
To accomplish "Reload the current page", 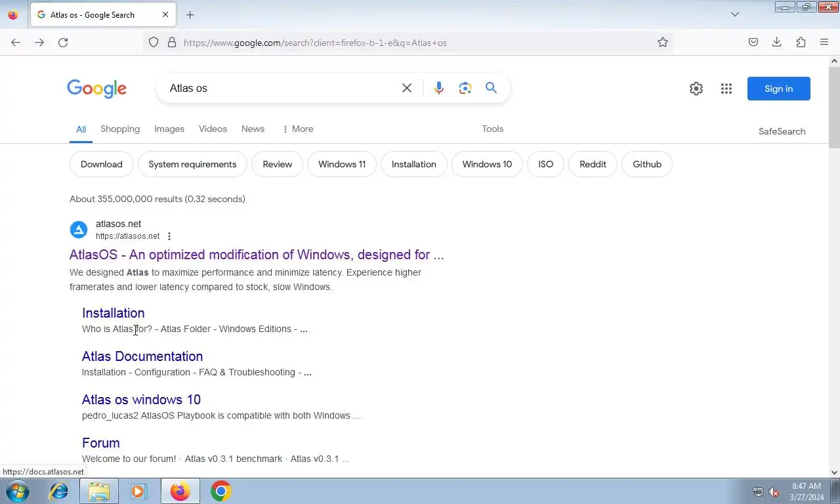I will point(63,43).
